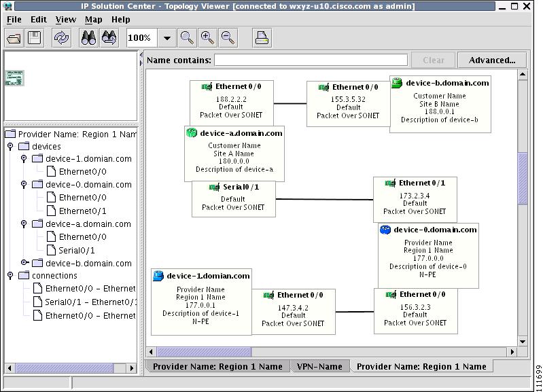
Task: Click the zoom out magnifier icon
Action: pyautogui.click(x=228, y=38)
